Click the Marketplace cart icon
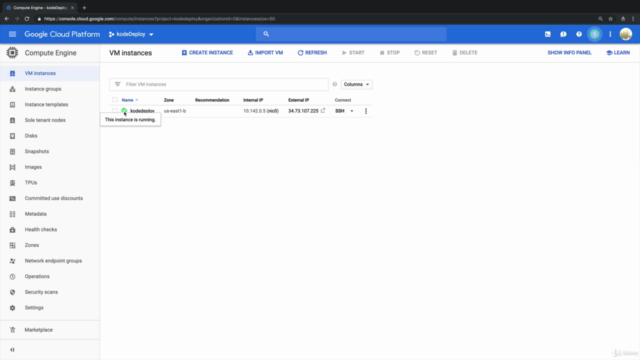Viewport: 640px width, 360px height. (12, 330)
